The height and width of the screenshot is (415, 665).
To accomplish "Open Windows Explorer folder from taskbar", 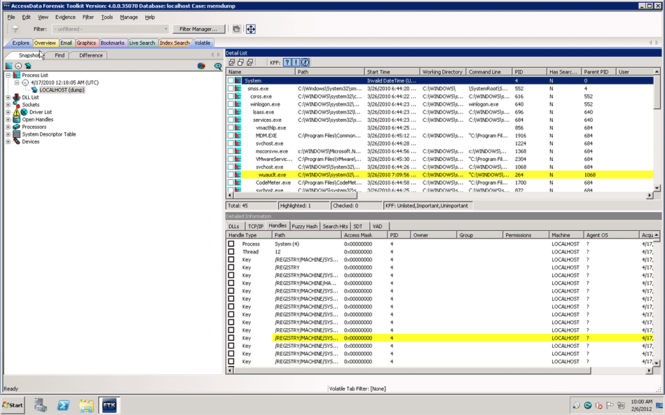I will click(87, 405).
